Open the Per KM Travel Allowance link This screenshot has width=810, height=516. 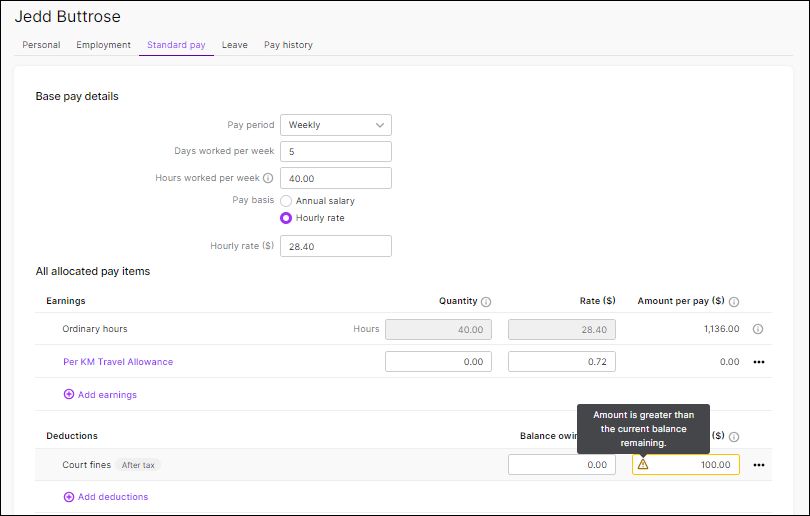pyautogui.click(x=118, y=362)
